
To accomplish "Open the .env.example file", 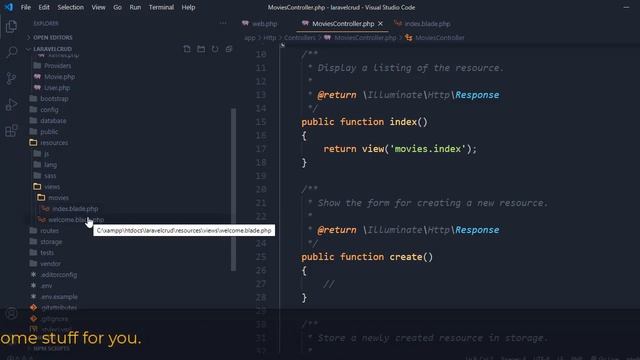I will 59,297.
